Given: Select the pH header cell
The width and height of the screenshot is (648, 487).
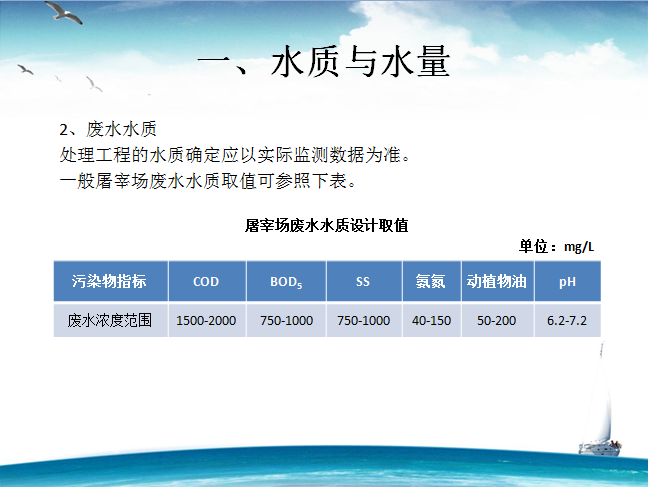Looking at the screenshot, I should (567, 281).
